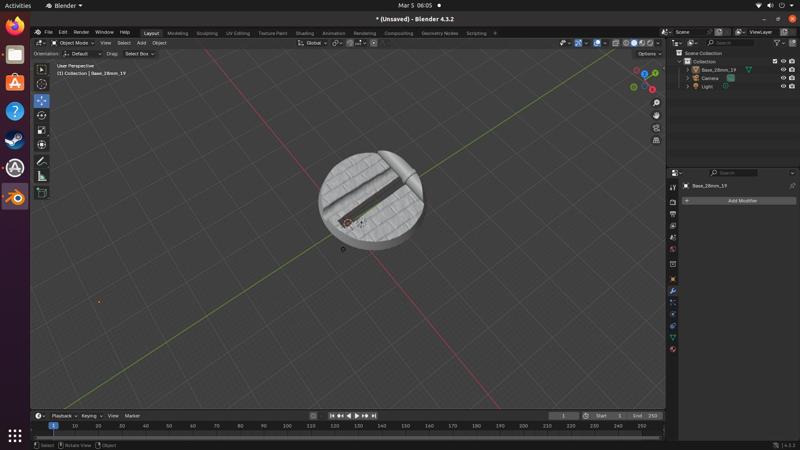Switch perspective/orthographic grid icon
This screenshot has height=450, width=800.
656,140
